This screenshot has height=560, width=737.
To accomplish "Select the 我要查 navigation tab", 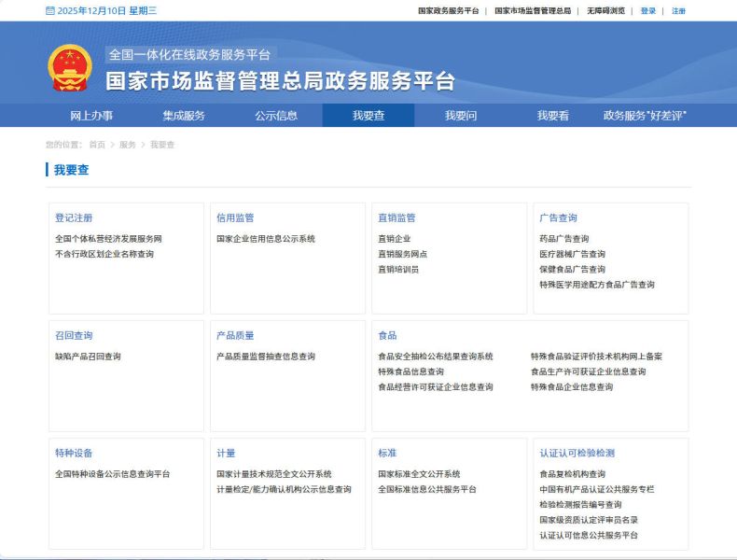I will click(x=368, y=115).
